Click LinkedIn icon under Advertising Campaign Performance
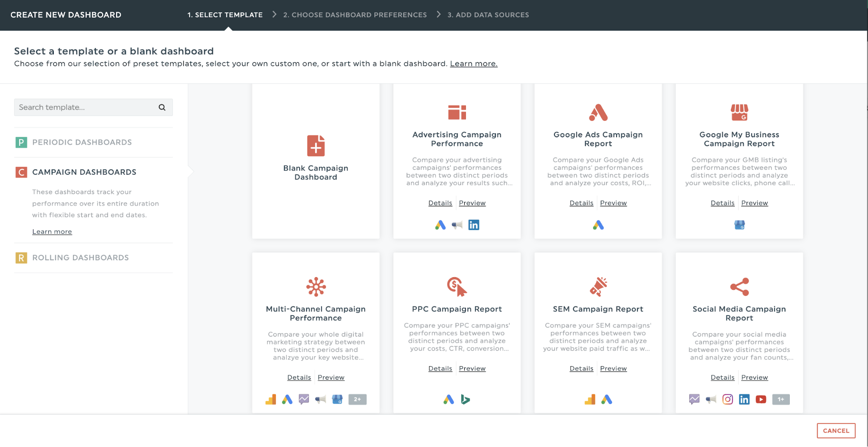 [474, 225]
